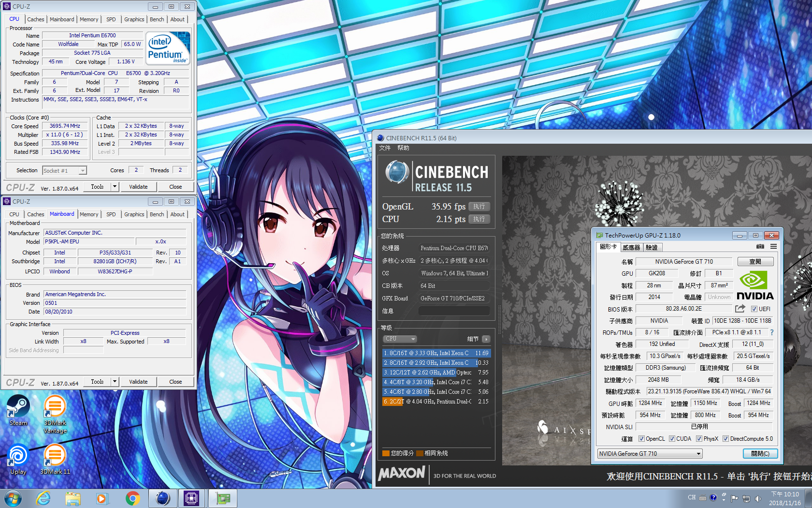
Task: Click the 查閱 lookup button in GPU-Z
Action: 755,261
